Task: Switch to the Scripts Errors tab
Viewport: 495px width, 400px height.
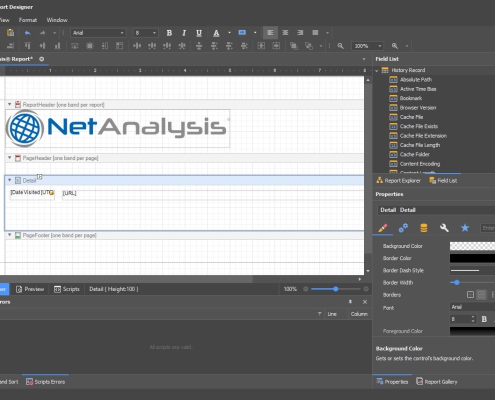Action: (46, 382)
